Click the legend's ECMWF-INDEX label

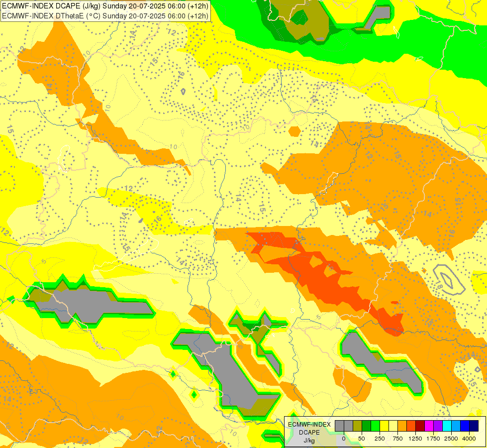click(x=309, y=425)
